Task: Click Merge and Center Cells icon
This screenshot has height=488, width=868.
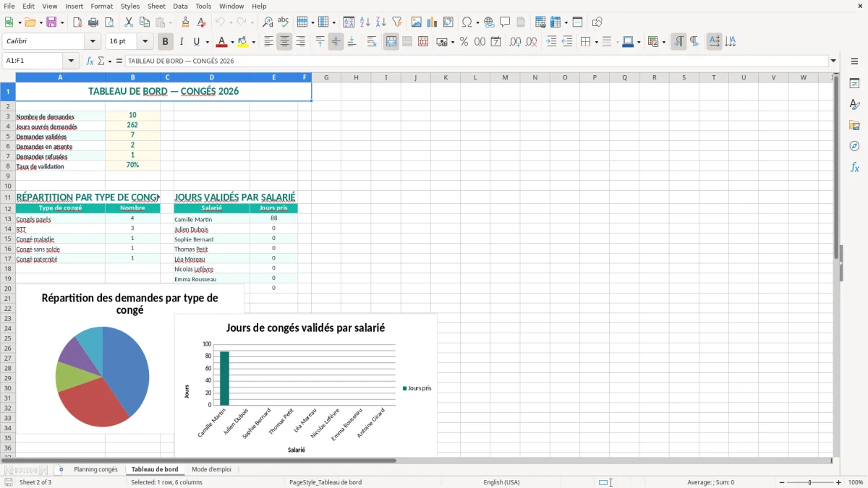Action: [x=391, y=42]
